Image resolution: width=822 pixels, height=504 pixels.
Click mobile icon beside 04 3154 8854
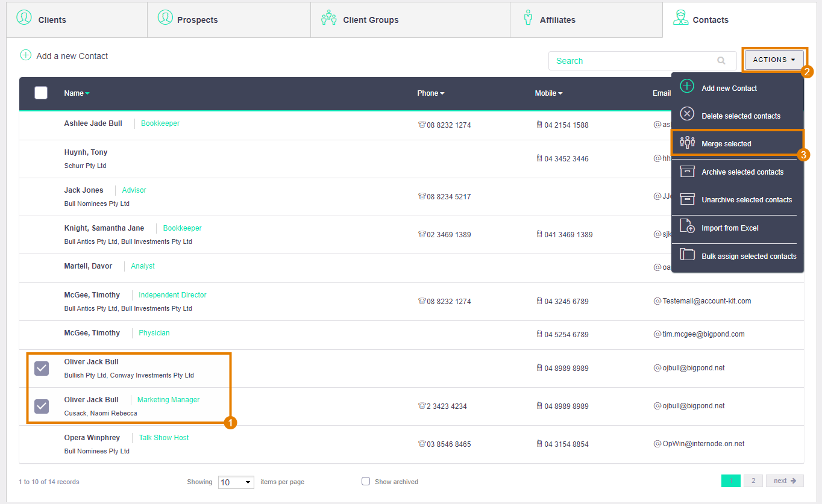539,444
